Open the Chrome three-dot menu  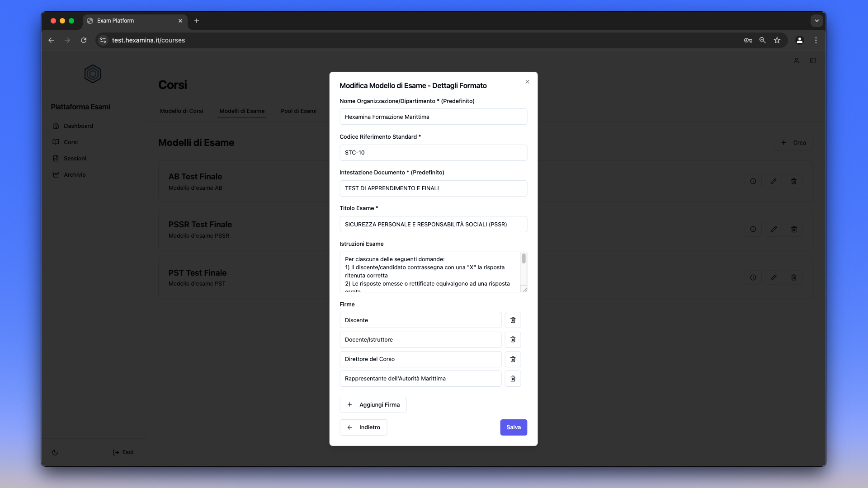click(816, 40)
